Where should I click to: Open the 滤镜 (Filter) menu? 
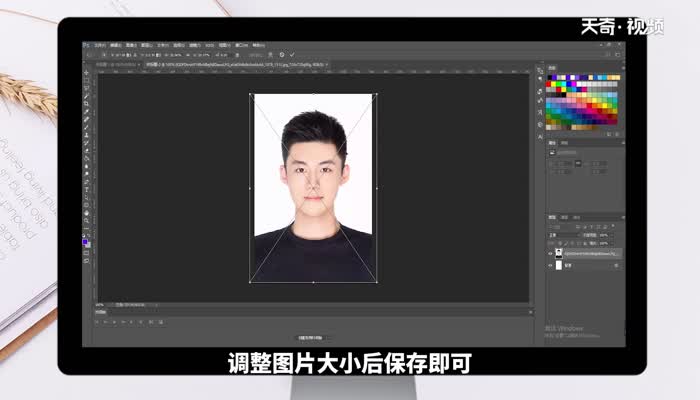pos(195,45)
